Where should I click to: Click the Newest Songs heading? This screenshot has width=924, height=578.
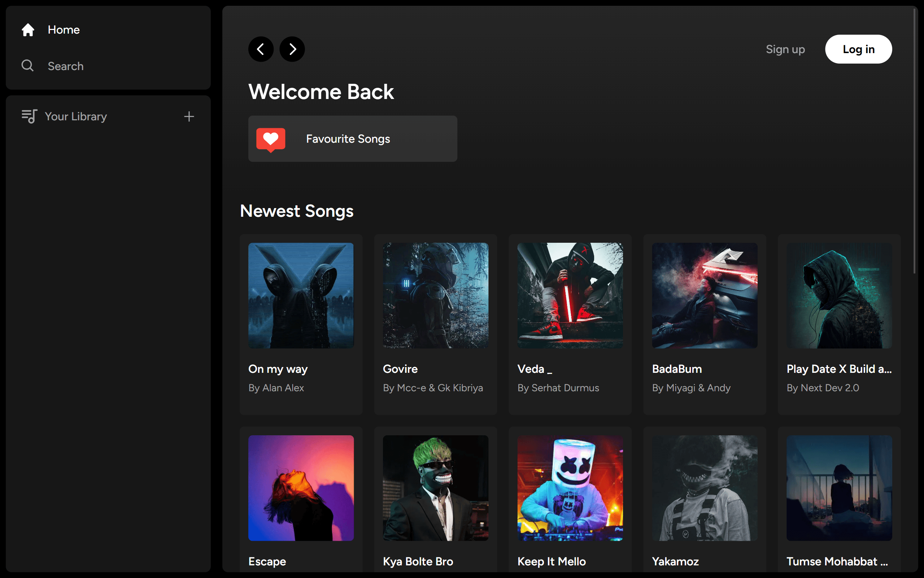coord(297,211)
